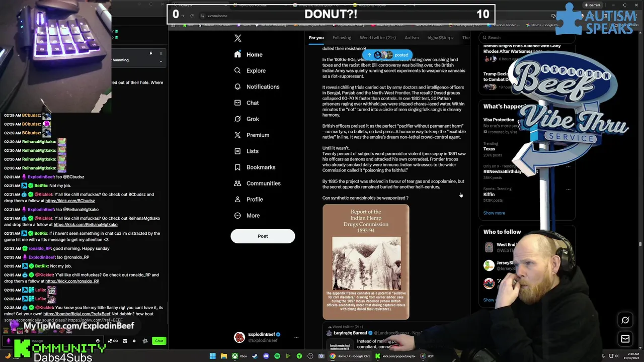
Task: Open Xbox app from taskbar
Action: coord(238,356)
